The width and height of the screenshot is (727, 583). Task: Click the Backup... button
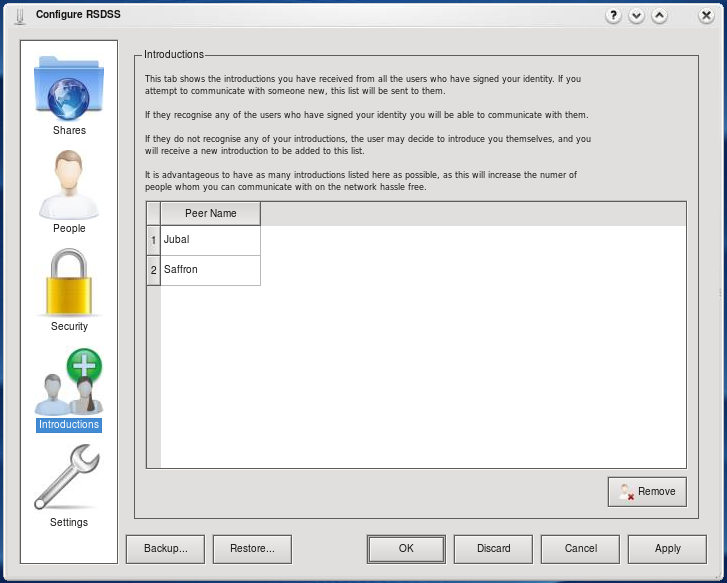(164, 548)
